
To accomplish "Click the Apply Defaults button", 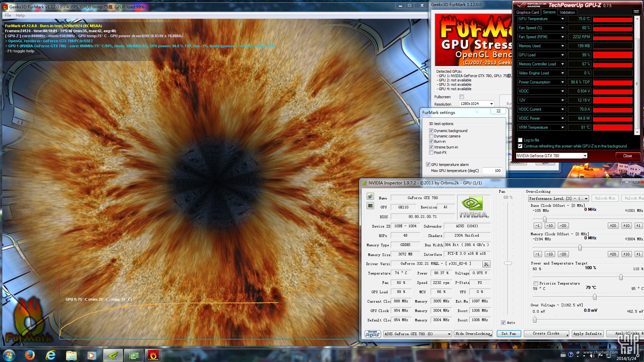I will [x=587, y=334].
